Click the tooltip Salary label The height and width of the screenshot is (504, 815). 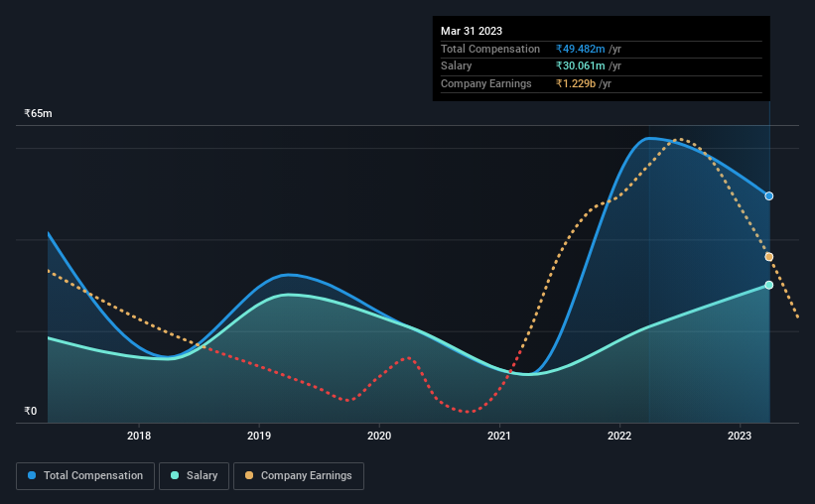click(457, 66)
